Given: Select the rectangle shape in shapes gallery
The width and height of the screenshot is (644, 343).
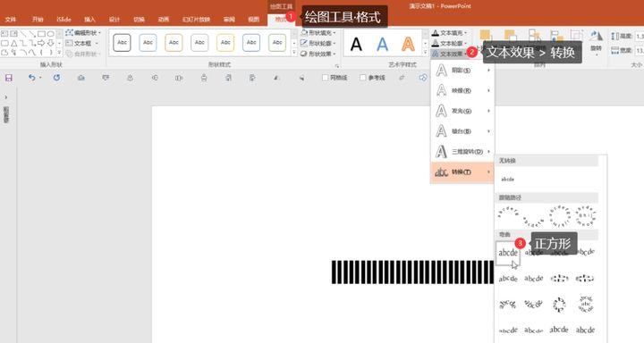Looking at the screenshot, I should (41, 34).
